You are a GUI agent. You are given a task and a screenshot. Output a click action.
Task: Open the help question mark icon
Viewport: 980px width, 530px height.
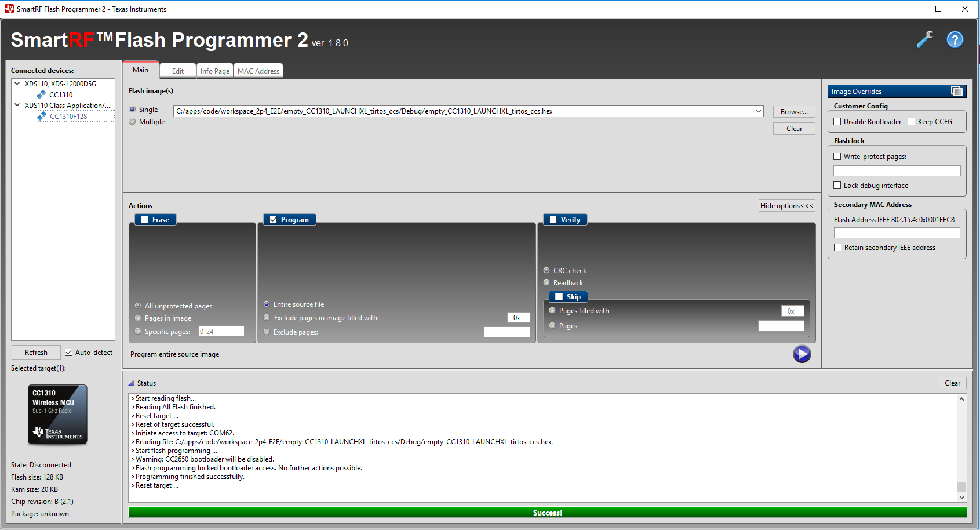(x=955, y=39)
